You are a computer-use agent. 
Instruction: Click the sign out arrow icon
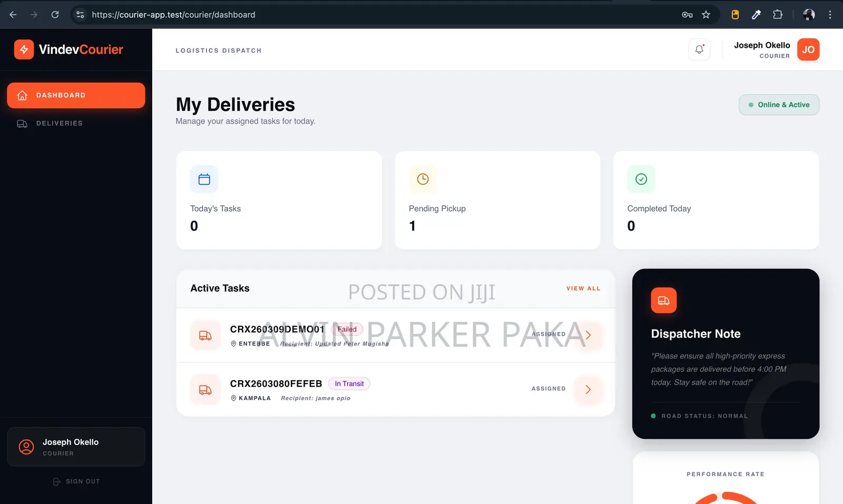[57, 481]
